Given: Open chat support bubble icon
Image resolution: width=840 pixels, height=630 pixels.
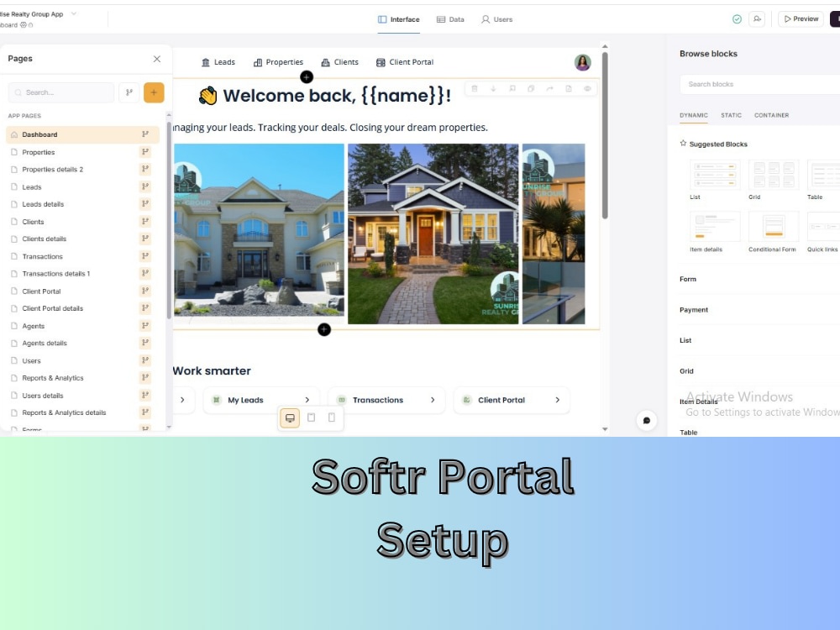Looking at the screenshot, I should click(647, 421).
